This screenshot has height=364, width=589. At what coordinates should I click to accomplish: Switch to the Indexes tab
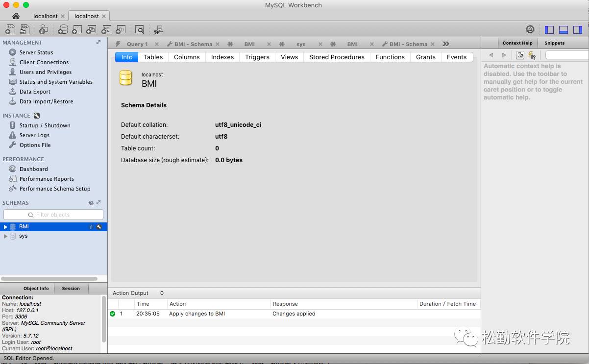pos(222,57)
